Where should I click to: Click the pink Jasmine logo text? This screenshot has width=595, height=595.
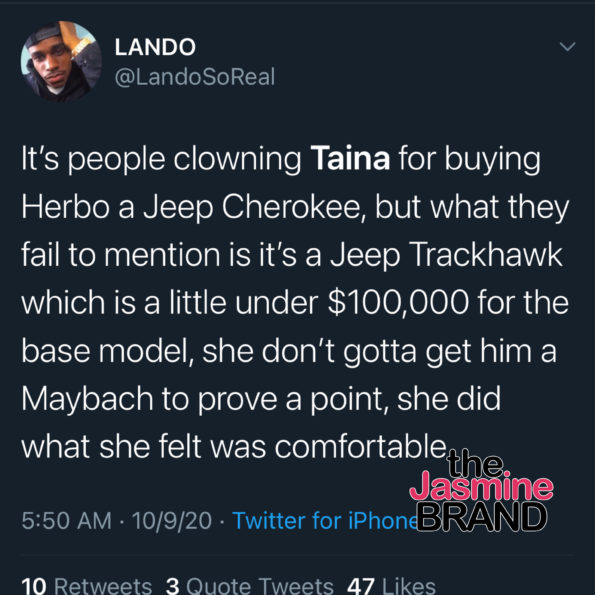pos(481,486)
